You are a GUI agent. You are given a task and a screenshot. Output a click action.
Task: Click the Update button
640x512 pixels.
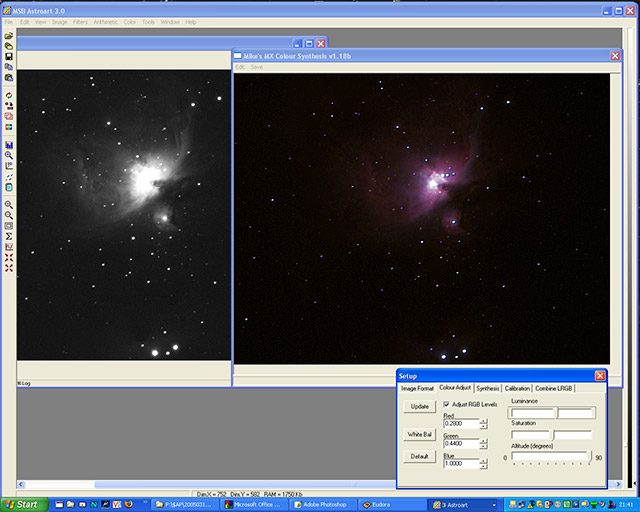click(420, 407)
